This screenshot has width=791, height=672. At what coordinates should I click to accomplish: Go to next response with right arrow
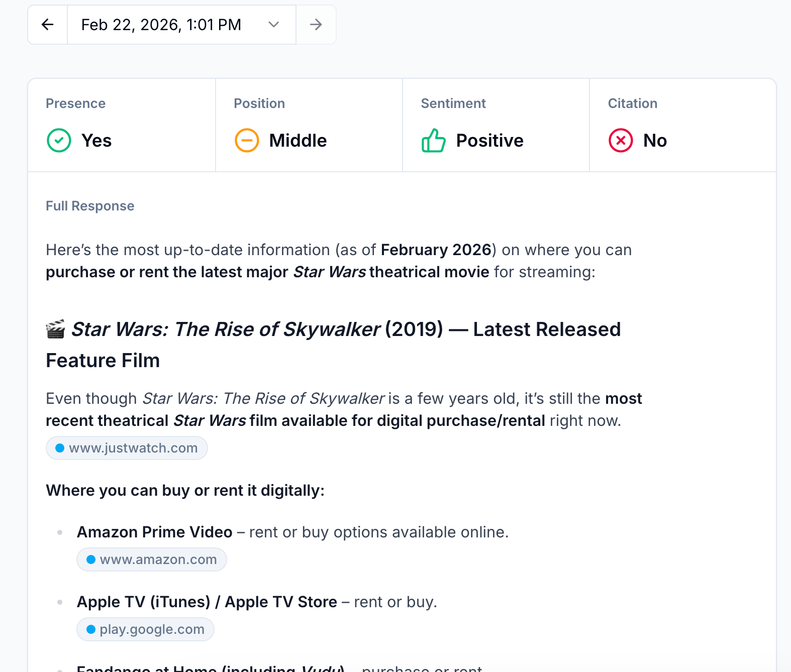[316, 25]
